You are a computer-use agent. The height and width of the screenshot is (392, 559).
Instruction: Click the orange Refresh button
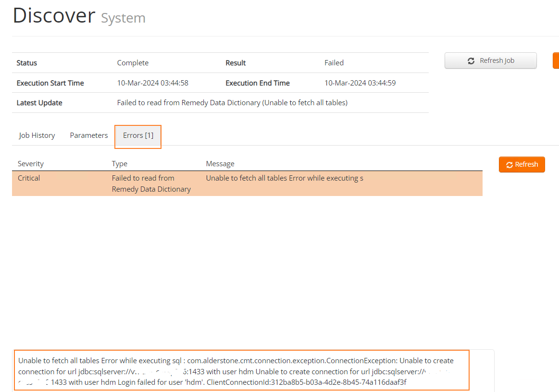tap(522, 164)
